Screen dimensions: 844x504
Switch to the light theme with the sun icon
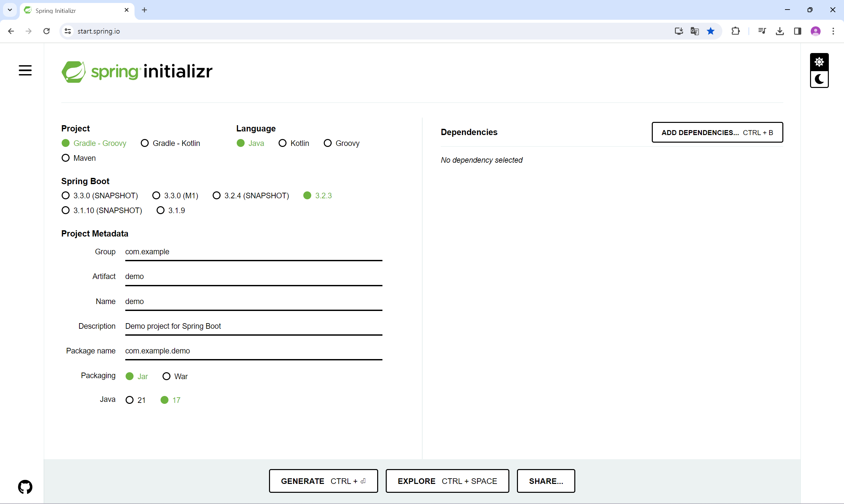click(x=819, y=62)
